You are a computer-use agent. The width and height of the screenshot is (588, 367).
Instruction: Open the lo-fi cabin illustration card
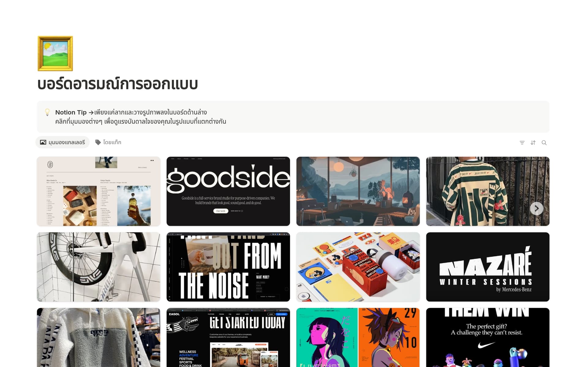coord(358,191)
